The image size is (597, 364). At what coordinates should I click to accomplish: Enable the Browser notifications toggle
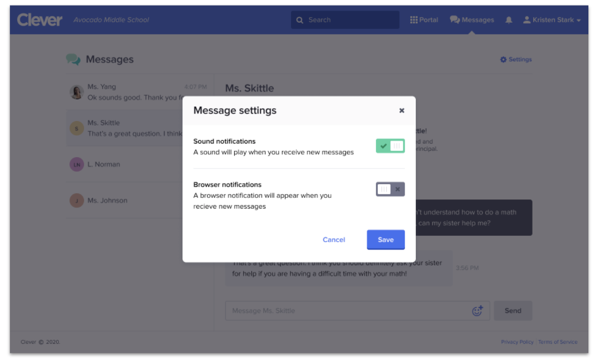[x=390, y=189]
